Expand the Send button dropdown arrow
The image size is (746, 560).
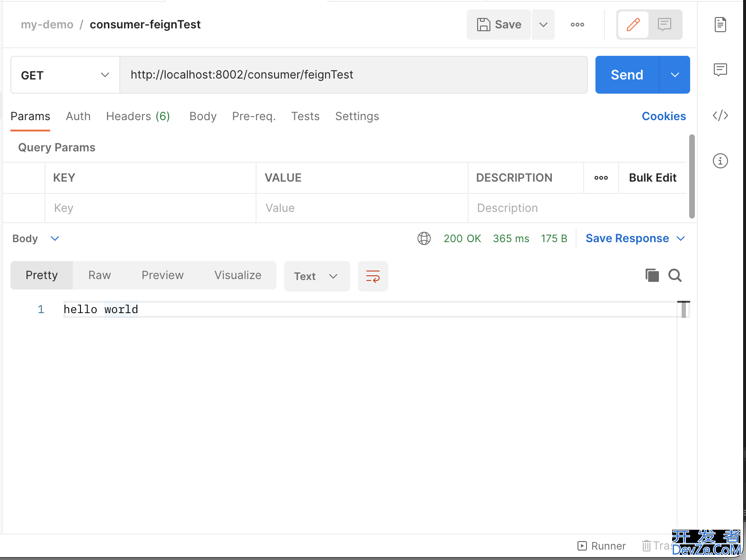[675, 75]
